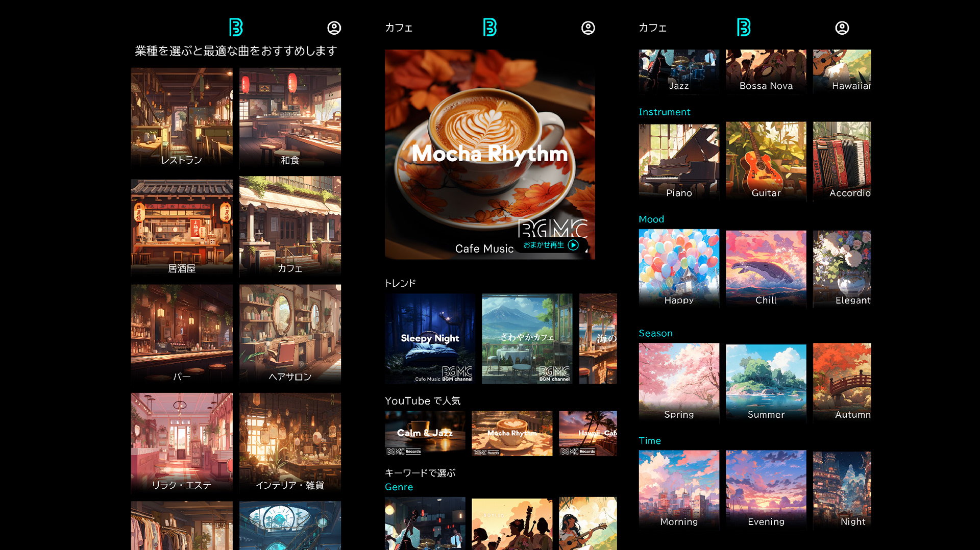Click the カフェ title above the Mocha Rhythm banner
The width and height of the screenshot is (980, 550).
(x=399, y=28)
